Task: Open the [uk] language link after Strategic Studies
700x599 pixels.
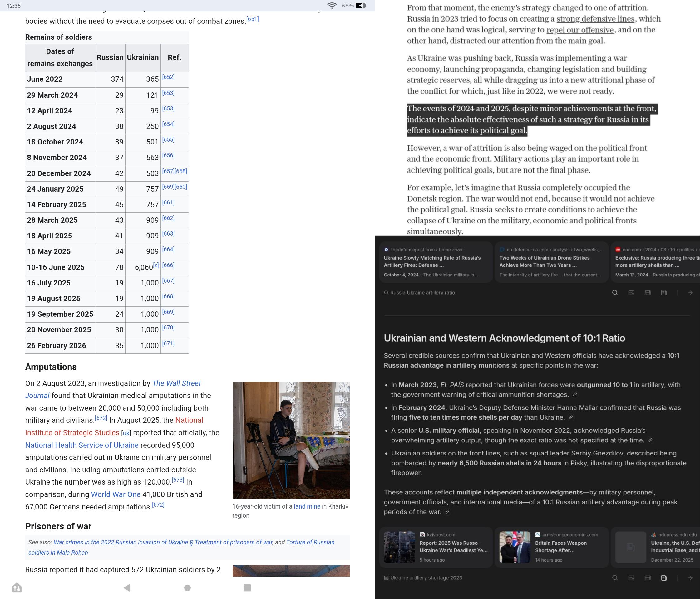Action: [x=126, y=433]
